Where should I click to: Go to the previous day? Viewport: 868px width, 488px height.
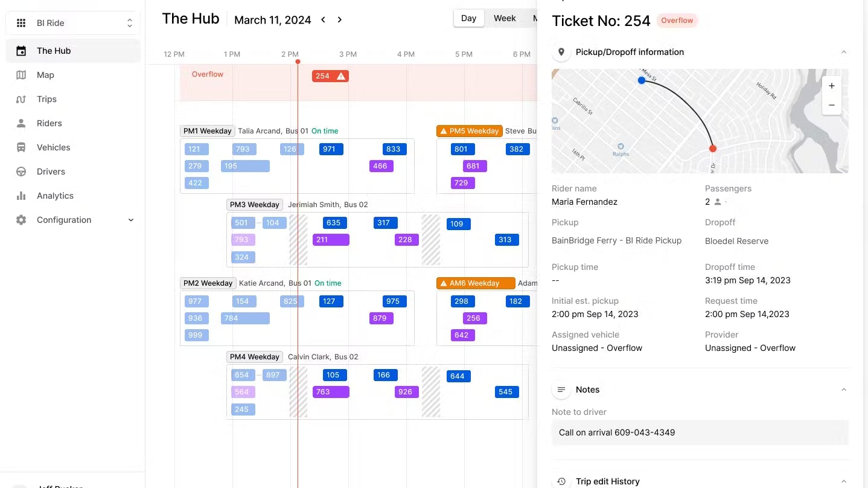[324, 19]
